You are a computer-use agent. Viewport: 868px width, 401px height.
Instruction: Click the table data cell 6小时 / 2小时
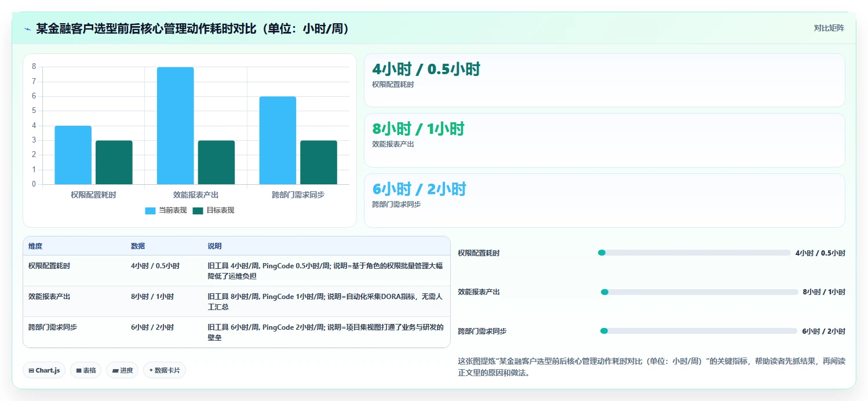pyautogui.click(x=152, y=327)
